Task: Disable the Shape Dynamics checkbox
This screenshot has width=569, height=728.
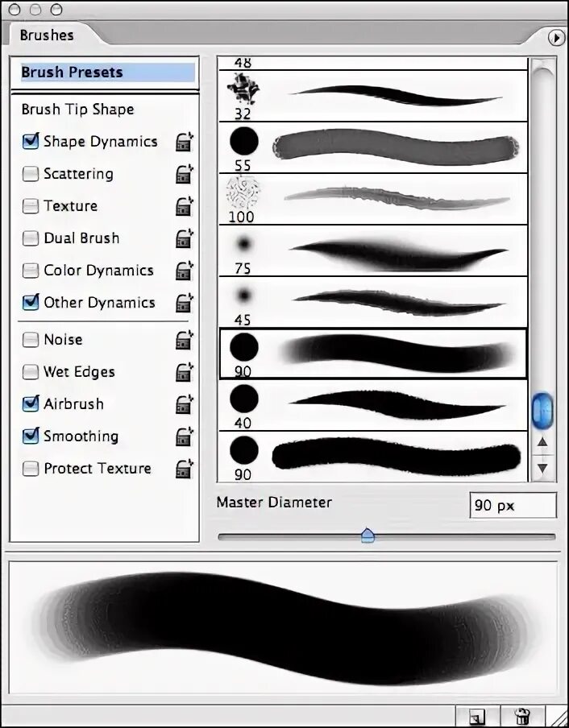Action: 31,141
